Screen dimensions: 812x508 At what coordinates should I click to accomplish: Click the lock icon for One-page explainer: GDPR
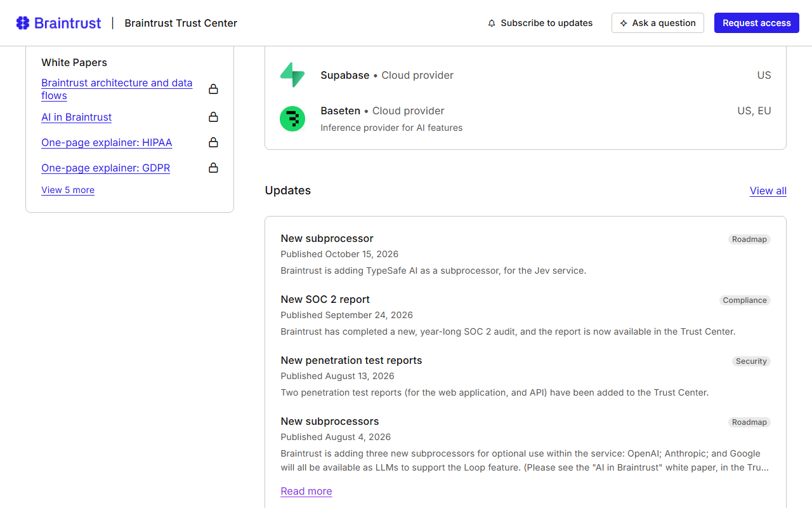point(214,168)
